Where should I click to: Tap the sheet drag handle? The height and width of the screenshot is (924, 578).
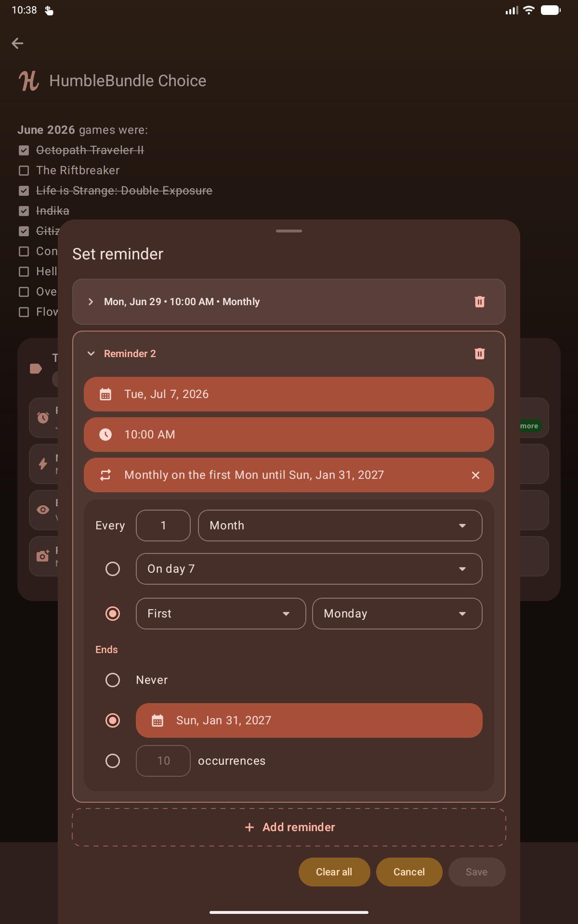pos(289,231)
